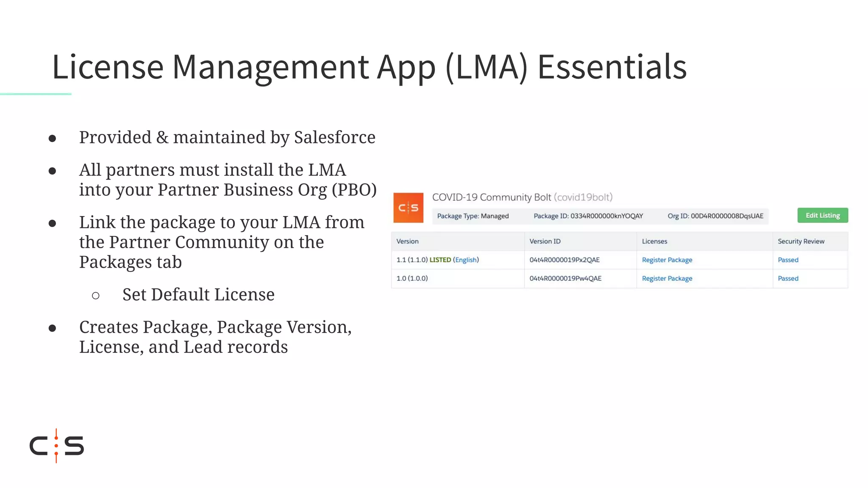The width and height of the screenshot is (868, 488).
Task: Click the LISTED status label
Action: click(x=440, y=260)
